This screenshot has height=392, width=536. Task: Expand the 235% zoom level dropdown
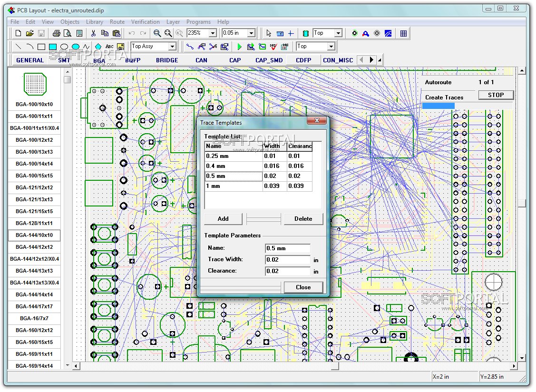[212, 33]
